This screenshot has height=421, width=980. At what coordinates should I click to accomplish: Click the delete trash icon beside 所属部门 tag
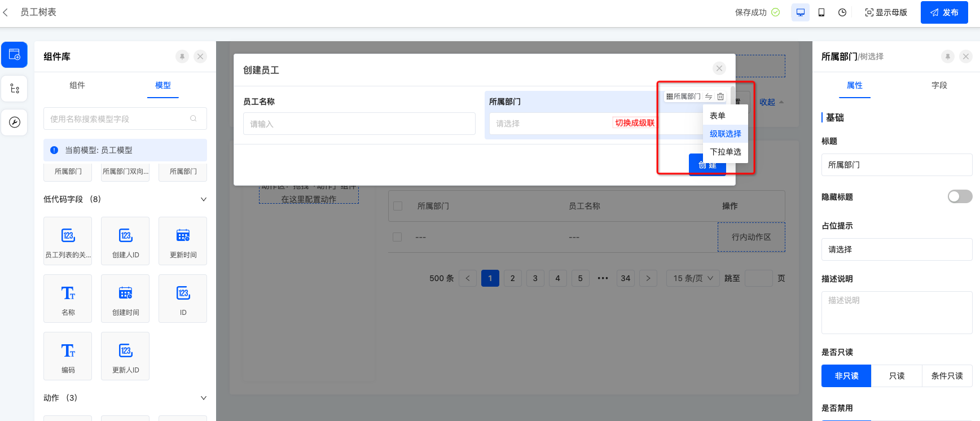(720, 97)
